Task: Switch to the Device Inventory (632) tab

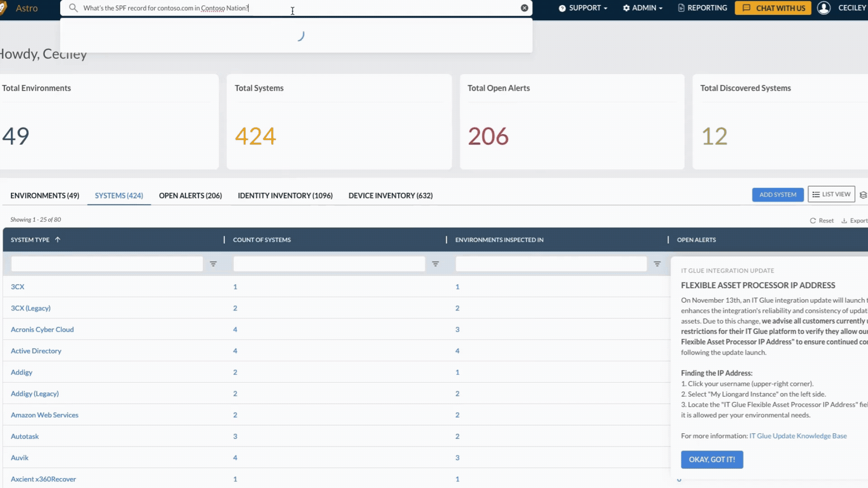Action: pyautogui.click(x=390, y=196)
